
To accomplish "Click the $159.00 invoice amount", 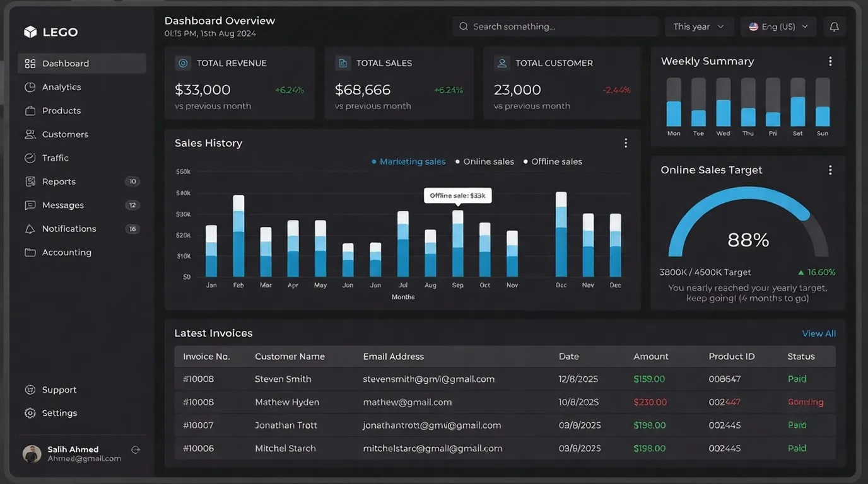I will click(x=649, y=379).
